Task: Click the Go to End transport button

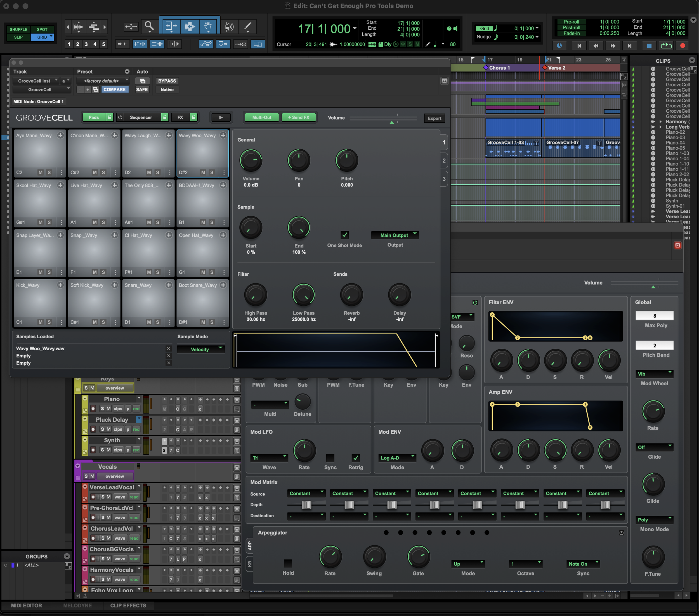Action: point(630,46)
